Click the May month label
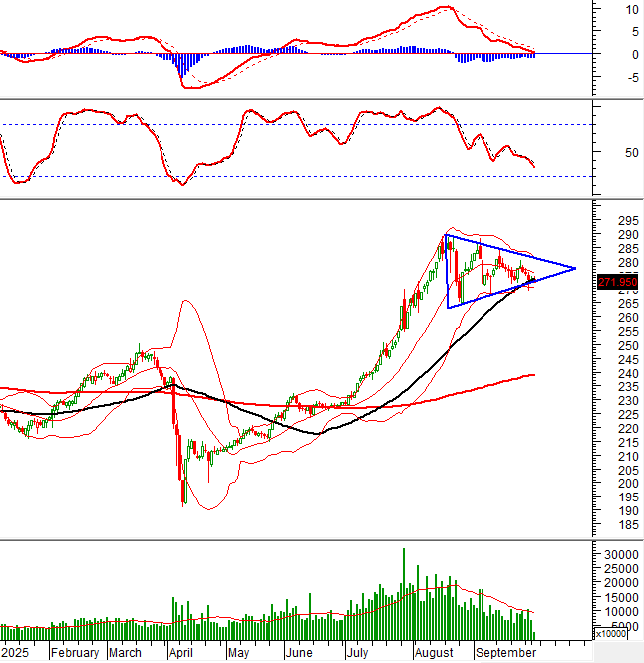 [238, 653]
